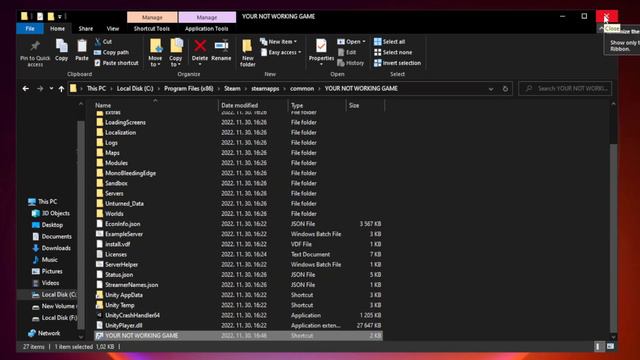640x360 pixels.
Task: Open the Copy to menu
Action: pos(176,52)
